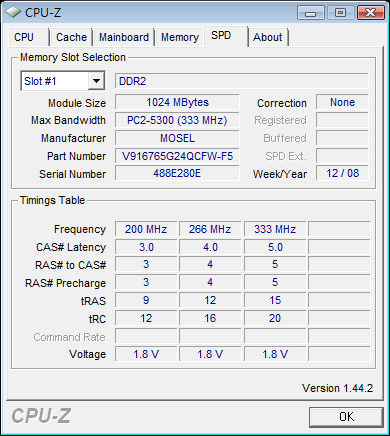The height and width of the screenshot is (436, 390).
Task: Click the tRC value 12
Action: pos(146,318)
